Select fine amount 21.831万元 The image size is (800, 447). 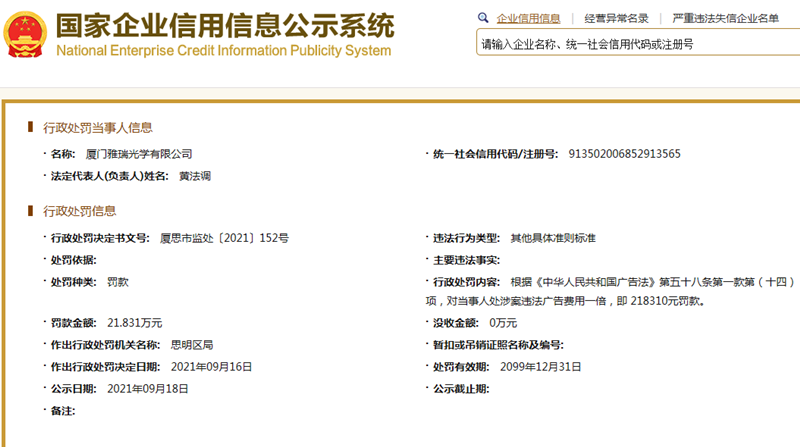135,323
